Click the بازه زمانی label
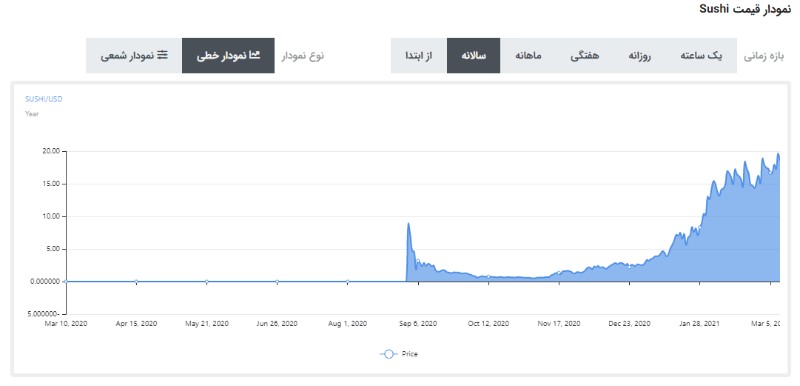 (x=764, y=56)
